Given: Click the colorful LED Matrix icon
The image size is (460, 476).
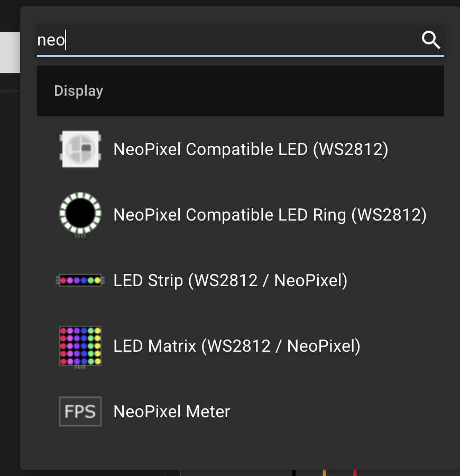Looking at the screenshot, I should (80, 346).
